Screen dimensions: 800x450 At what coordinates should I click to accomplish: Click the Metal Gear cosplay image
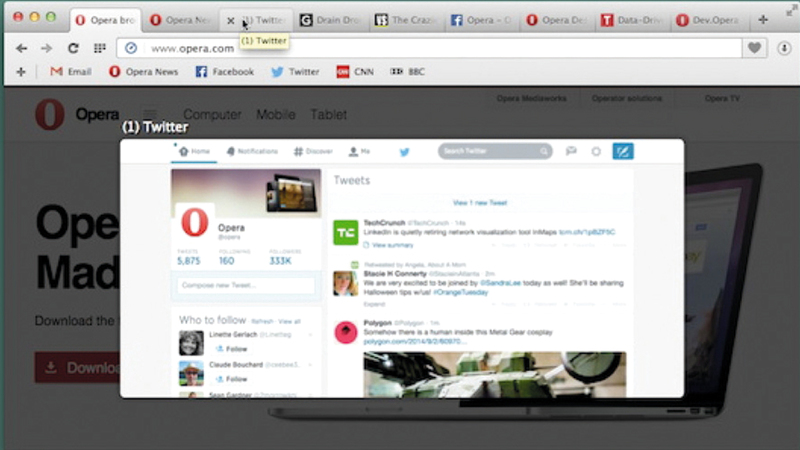[495, 374]
